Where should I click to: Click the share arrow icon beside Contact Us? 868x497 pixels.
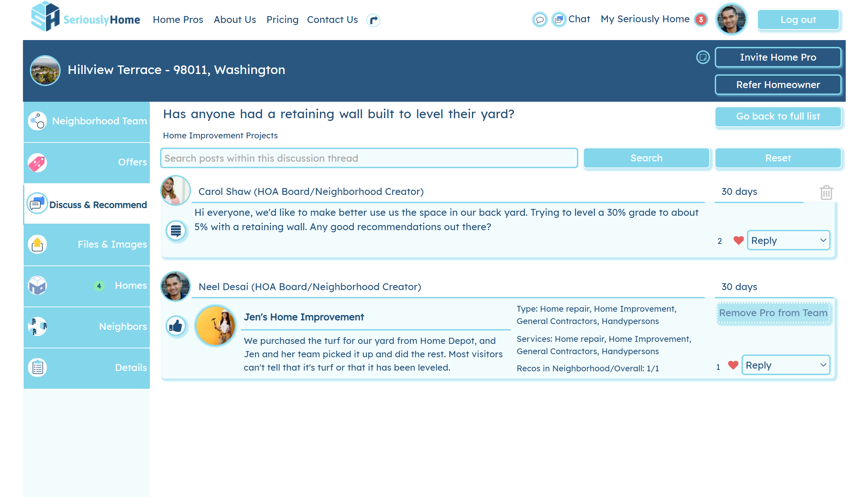373,20
